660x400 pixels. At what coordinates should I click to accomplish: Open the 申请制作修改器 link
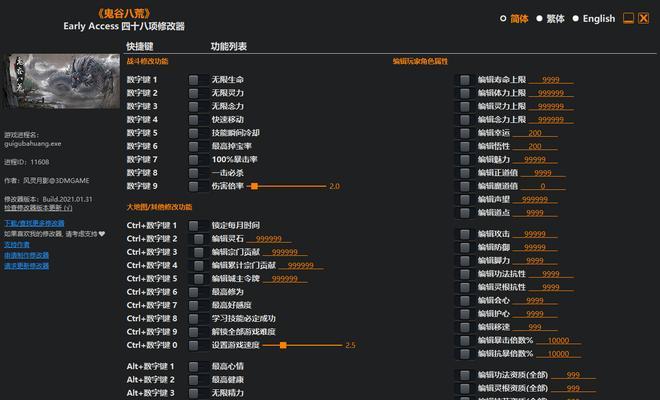(26, 255)
